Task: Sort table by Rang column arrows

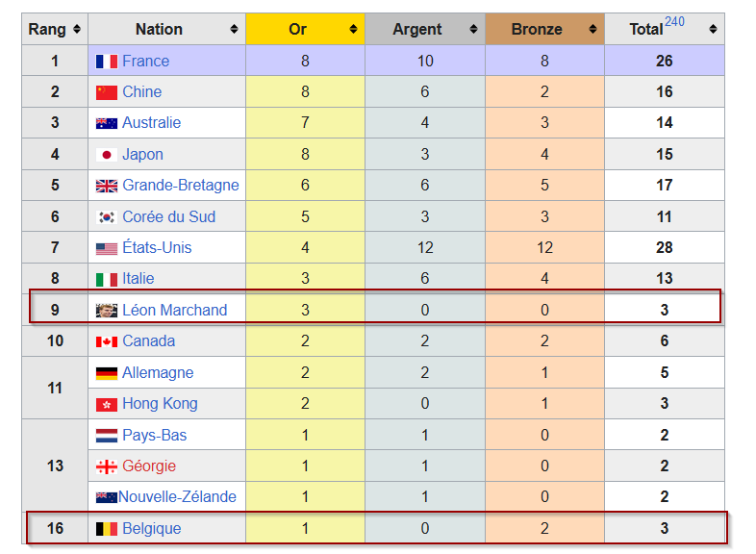Action: pos(77,29)
